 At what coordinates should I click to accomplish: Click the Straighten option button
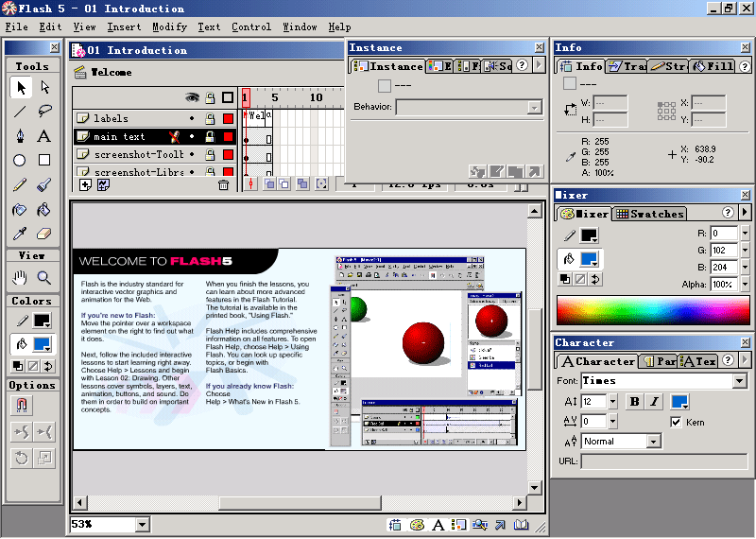coord(44,431)
